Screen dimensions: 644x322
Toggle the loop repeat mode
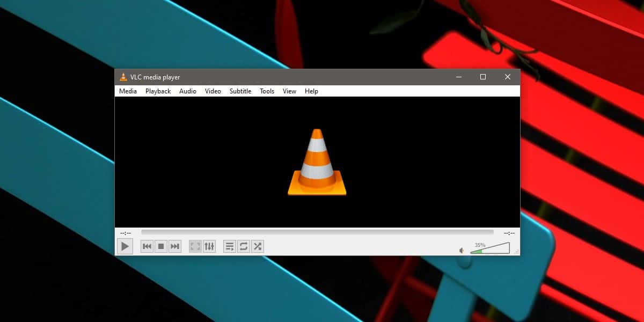click(244, 246)
